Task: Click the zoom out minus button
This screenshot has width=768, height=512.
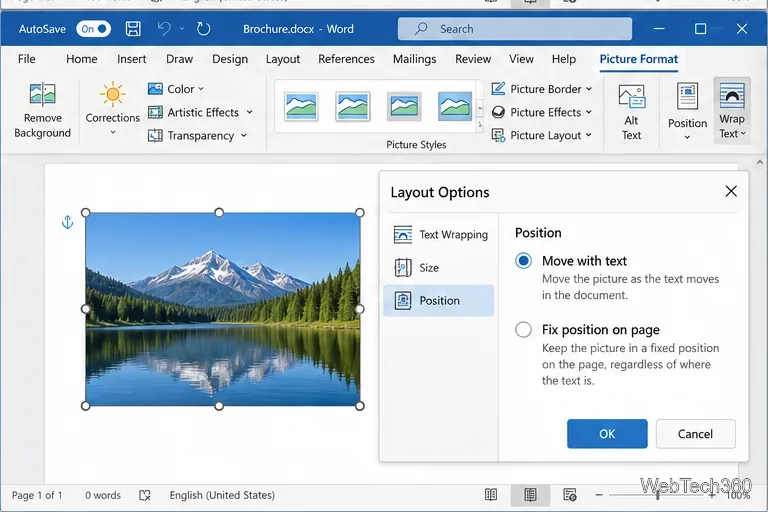Action: click(599, 495)
